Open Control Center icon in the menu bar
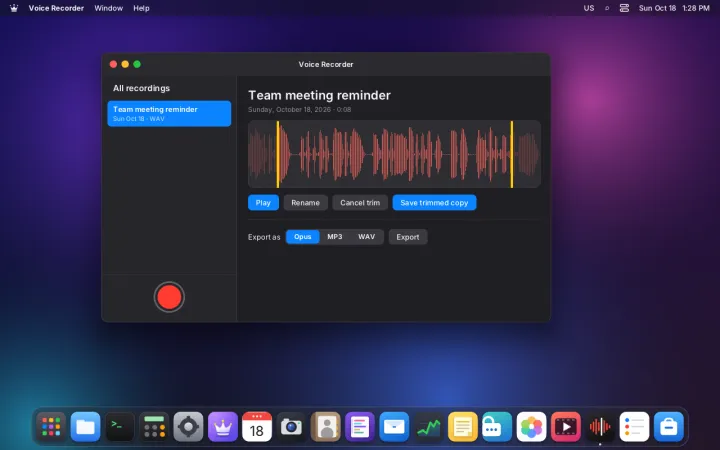This screenshot has width=720, height=450. tap(624, 8)
